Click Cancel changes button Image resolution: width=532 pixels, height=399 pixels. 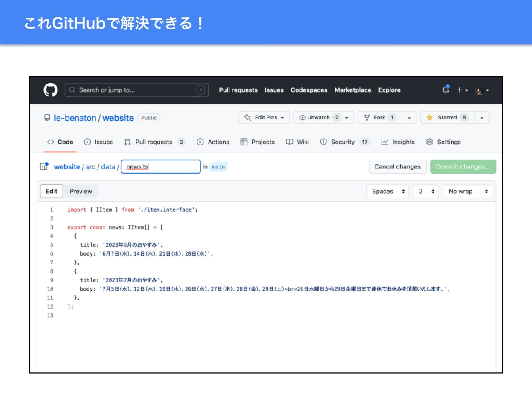[397, 167]
